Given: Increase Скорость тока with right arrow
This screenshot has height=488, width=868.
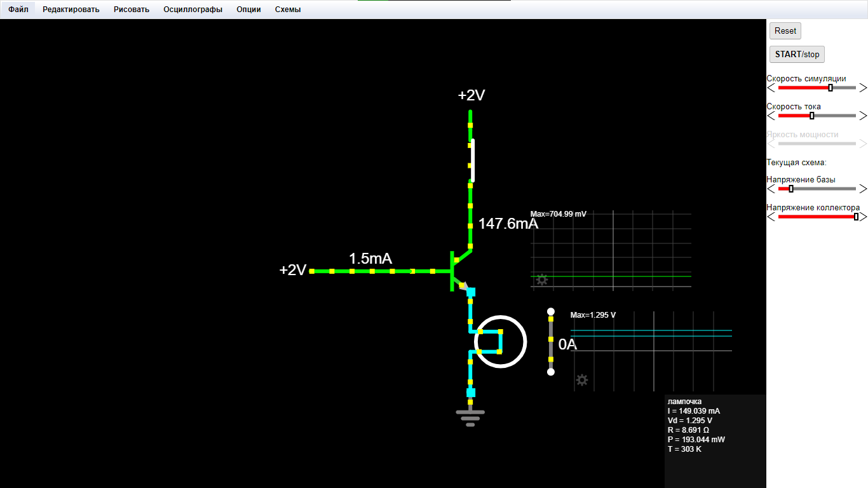Looking at the screenshot, I should tap(863, 116).
